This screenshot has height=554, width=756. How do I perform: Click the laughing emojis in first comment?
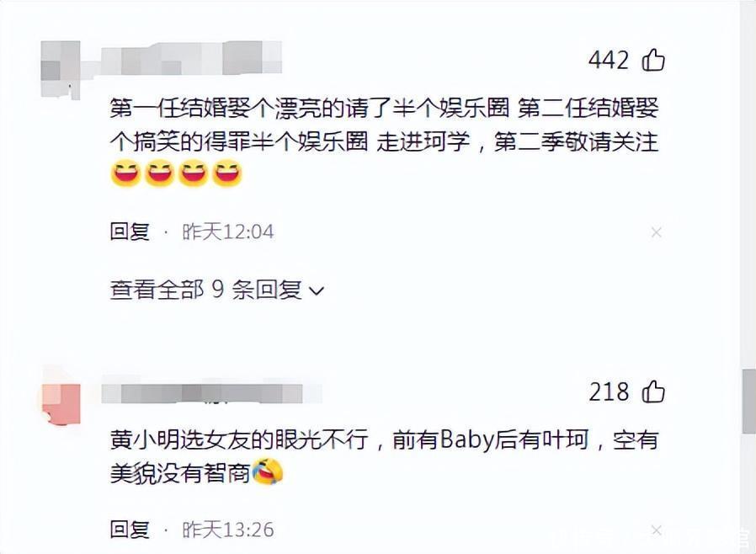177,173
